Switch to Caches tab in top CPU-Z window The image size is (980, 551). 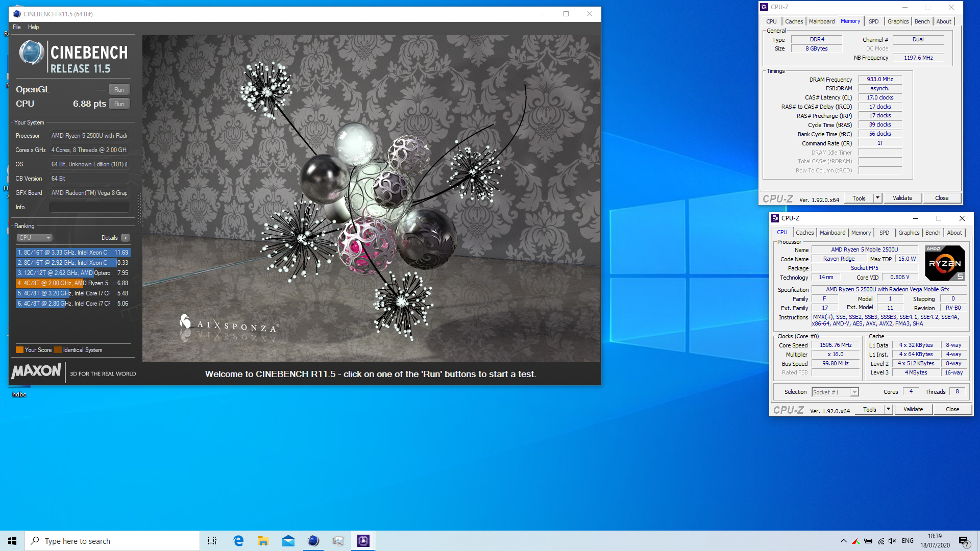(x=794, y=21)
